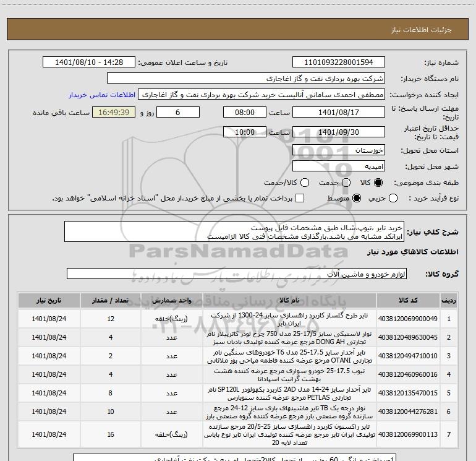
Task: Click the row 7 item name تایر راکستون
Action: pos(289,434)
